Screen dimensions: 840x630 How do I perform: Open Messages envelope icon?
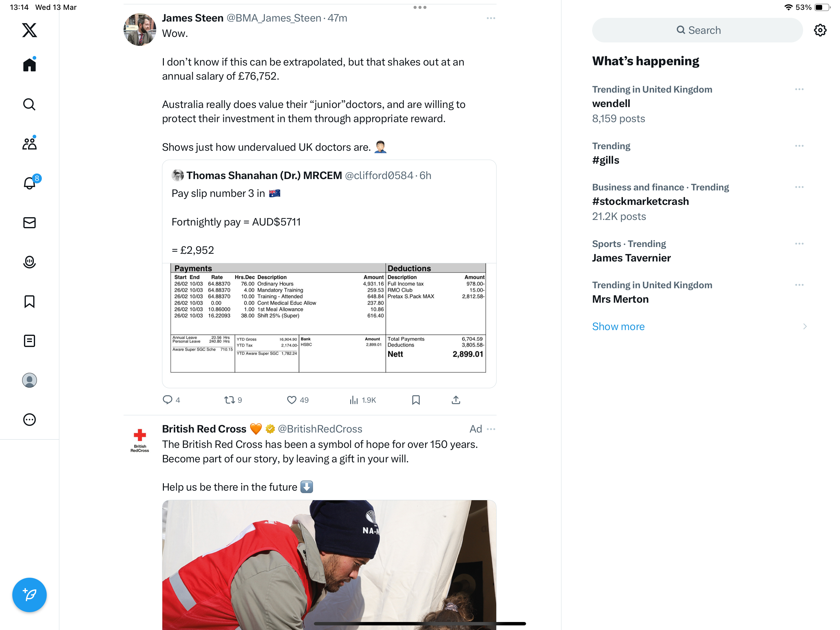[x=29, y=223]
